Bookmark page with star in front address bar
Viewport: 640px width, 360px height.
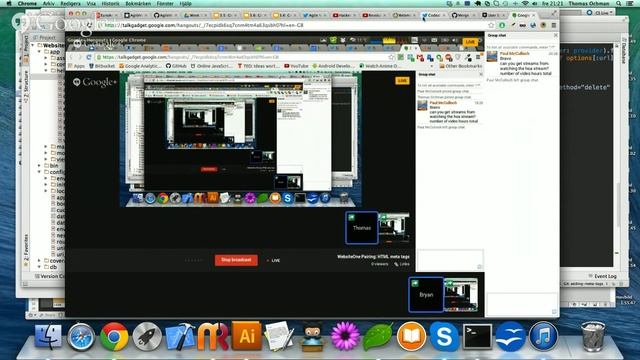(x=491, y=25)
